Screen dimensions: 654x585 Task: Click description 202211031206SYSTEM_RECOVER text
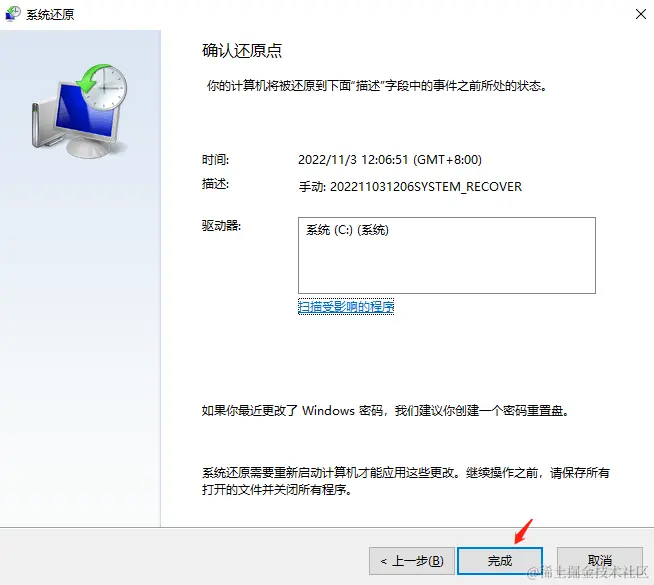coord(426,186)
